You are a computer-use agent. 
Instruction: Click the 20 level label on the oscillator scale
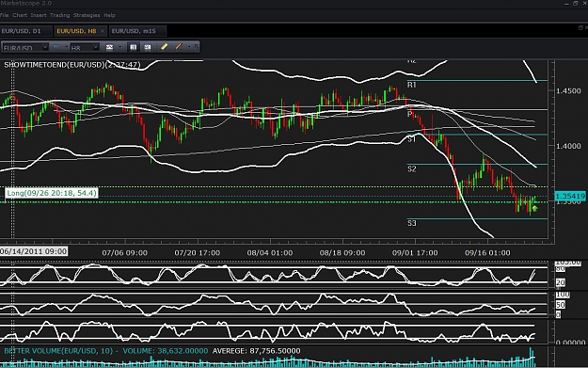[561, 282]
